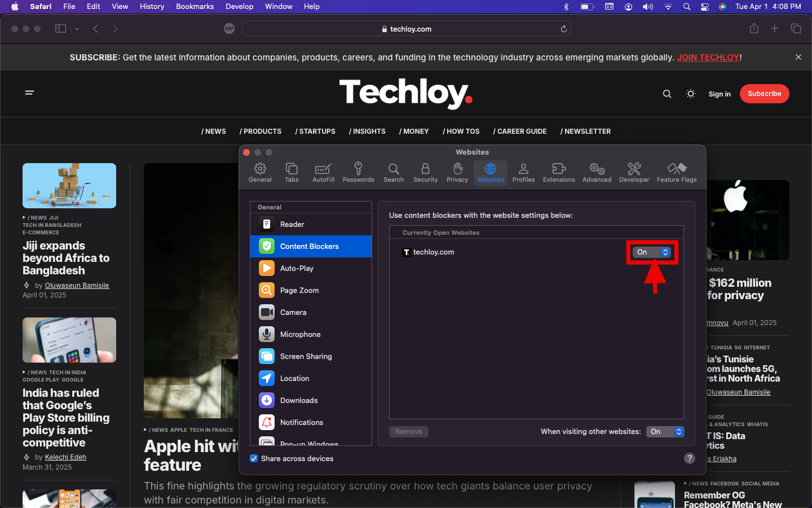
Task: Open the Passwords preferences pane
Action: [358, 173]
